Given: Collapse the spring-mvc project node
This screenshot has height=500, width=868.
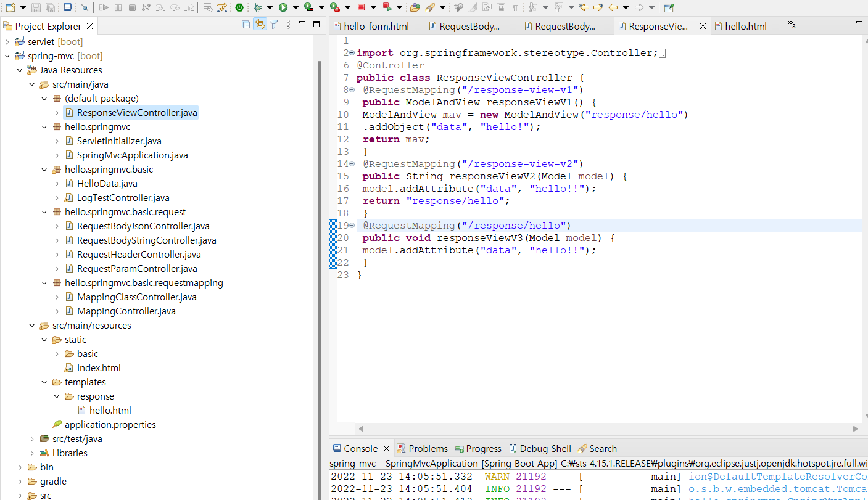Looking at the screenshot, I should click(7, 56).
